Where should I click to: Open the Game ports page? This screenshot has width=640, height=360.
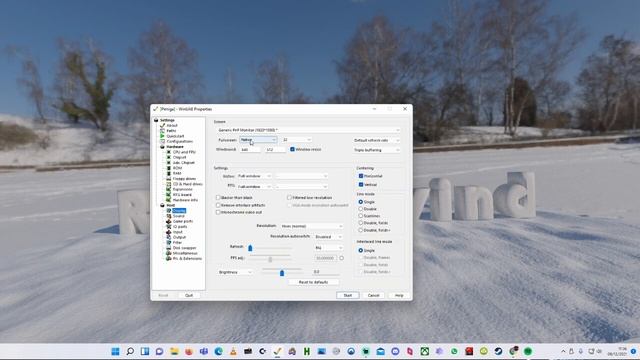[182, 221]
